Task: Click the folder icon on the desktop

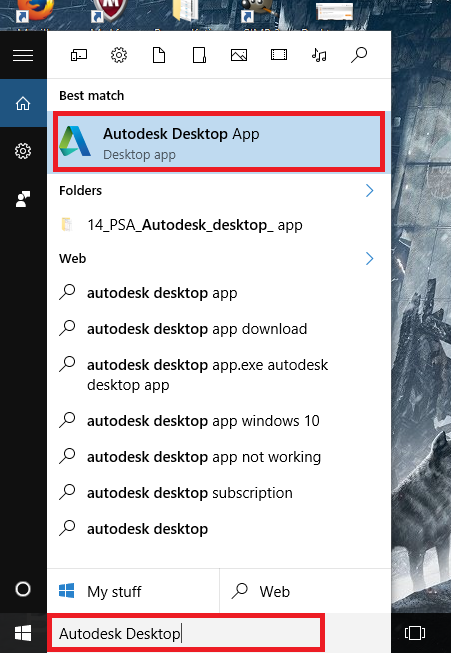Action: pos(185,10)
